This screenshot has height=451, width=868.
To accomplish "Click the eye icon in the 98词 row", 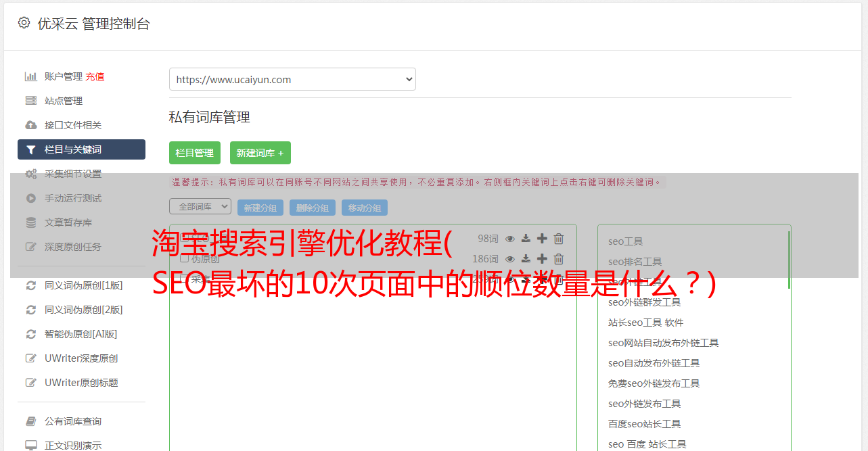I will pyautogui.click(x=510, y=239).
